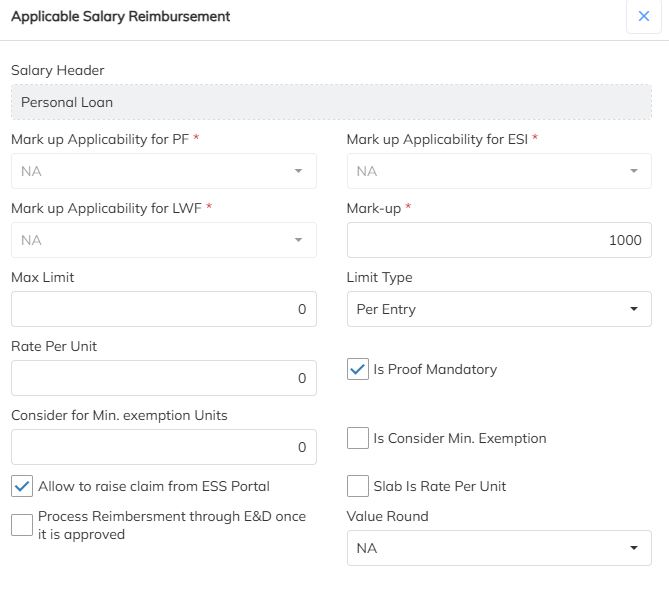Viewport: 669px width, 607px height.
Task: Enable Is Consider Min. Exemption checkbox
Action: click(x=358, y=438)
